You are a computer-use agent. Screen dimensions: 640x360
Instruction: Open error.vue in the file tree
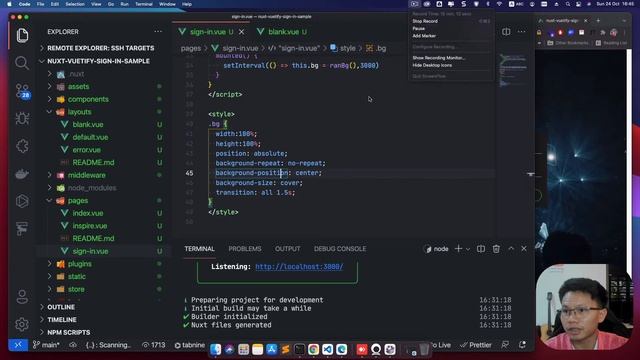tap(87, 150)
